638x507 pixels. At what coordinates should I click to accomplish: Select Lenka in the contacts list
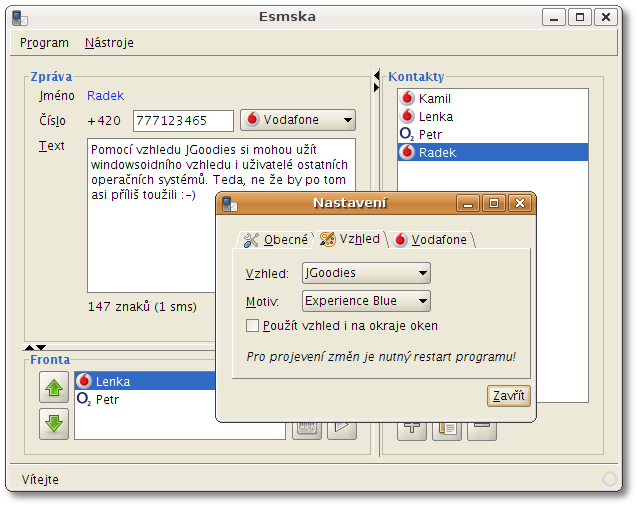pos(493,116)
